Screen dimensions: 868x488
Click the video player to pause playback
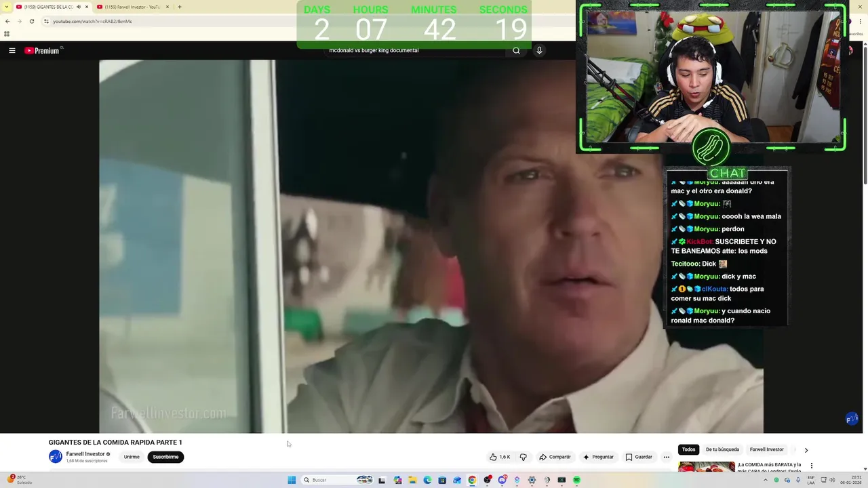[x=431, y=246]
